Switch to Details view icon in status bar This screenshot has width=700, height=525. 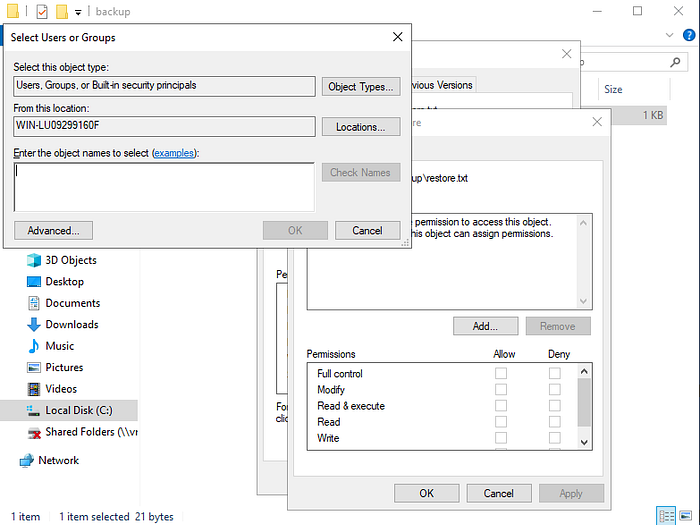pos(666,516)
